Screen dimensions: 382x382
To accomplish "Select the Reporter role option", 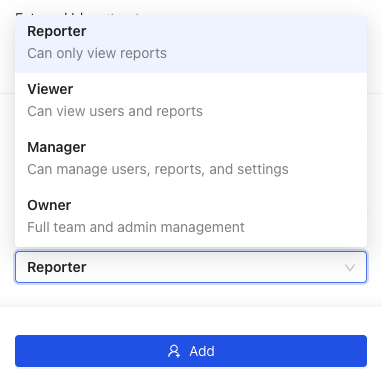I will [x=191, y=44].
